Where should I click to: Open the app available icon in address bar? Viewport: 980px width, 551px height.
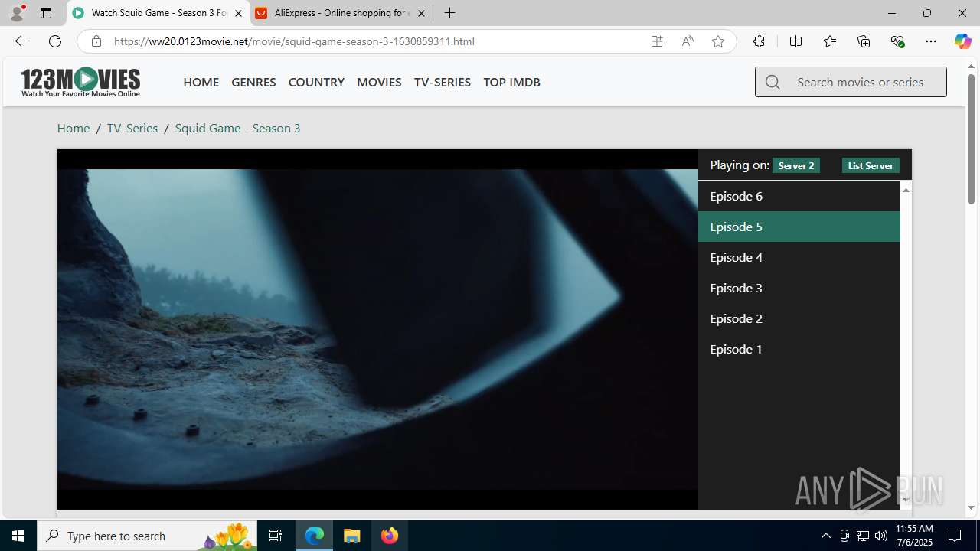tap(657, 41)
